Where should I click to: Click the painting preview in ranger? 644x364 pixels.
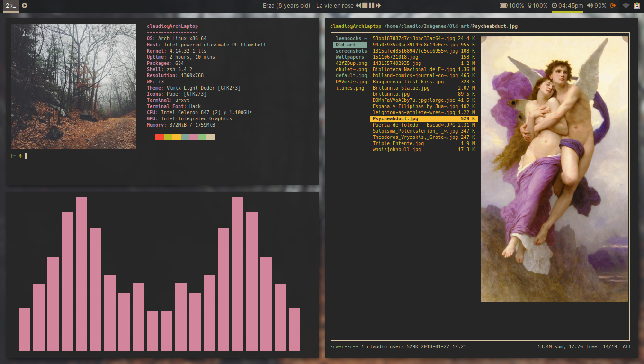pyautogui.click(x=555, y=169)
